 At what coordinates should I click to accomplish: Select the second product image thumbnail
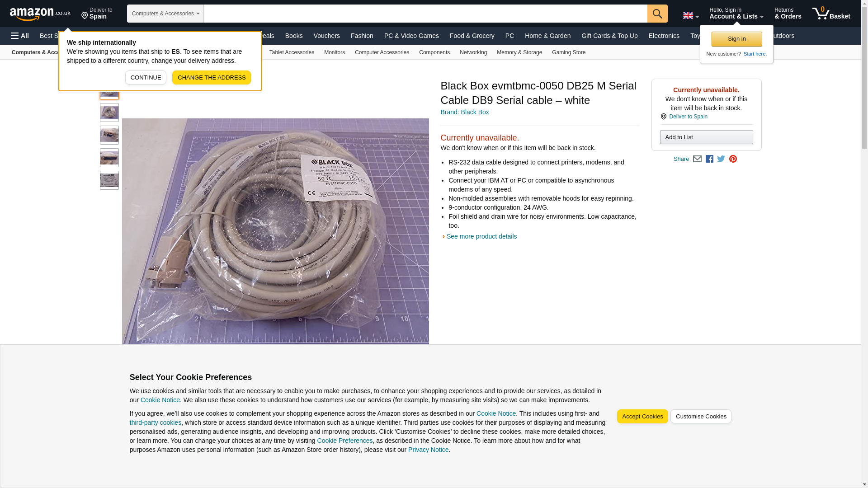coord(109,113)
